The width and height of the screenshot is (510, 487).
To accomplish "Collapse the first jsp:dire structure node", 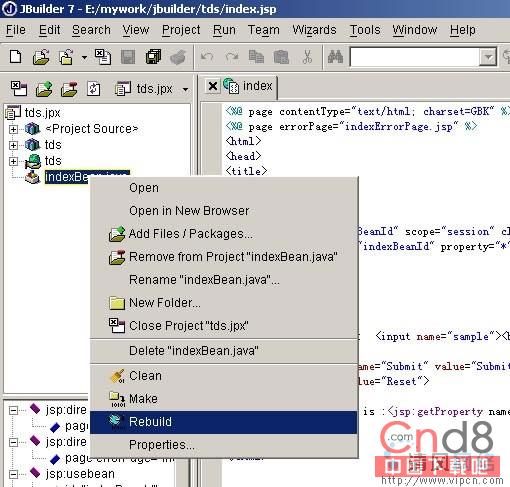I will point(13,410).
